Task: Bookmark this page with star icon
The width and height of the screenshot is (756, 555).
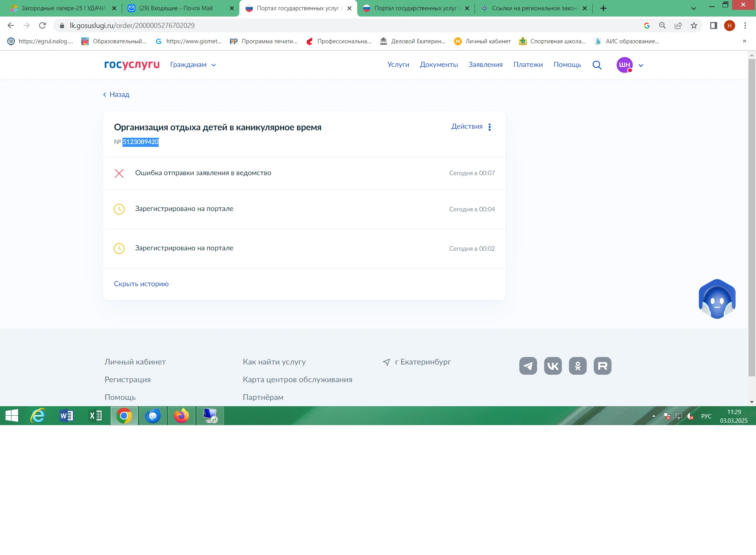Action: (x=694, y=26)
